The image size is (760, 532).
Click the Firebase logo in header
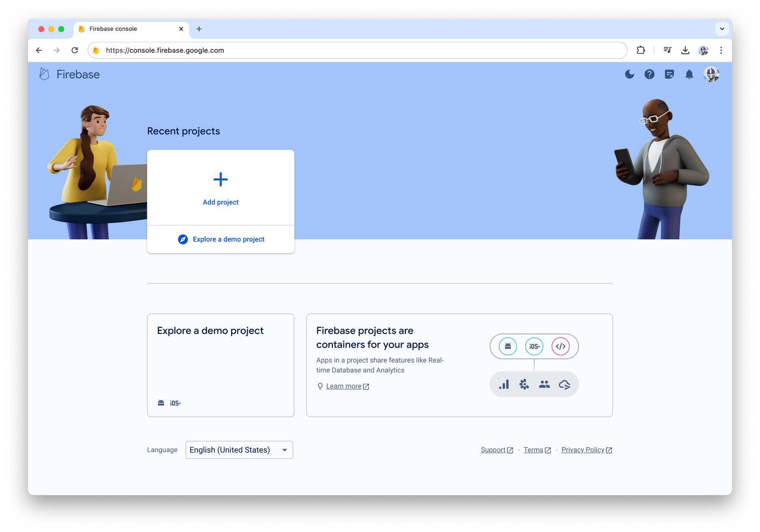pyautogui.click(x=69, y=74)
